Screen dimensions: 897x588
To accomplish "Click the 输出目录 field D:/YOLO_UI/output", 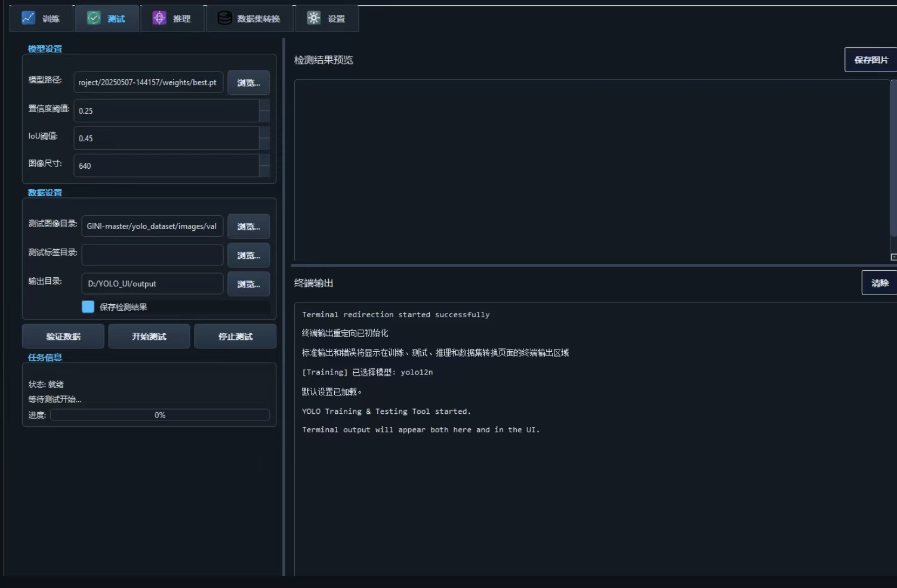I will tap(152, 283).
